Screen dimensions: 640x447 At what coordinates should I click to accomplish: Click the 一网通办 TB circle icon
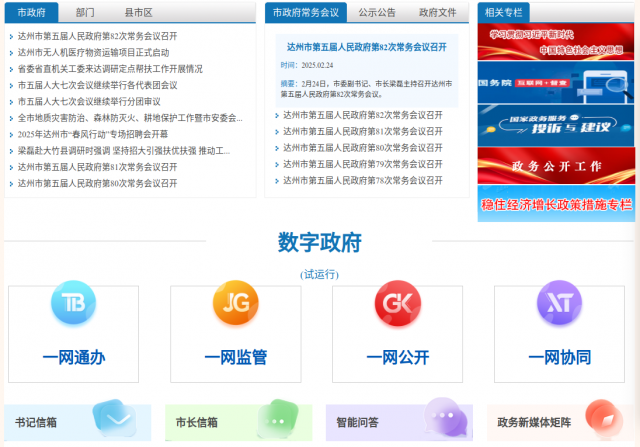(x=73, y=303)
